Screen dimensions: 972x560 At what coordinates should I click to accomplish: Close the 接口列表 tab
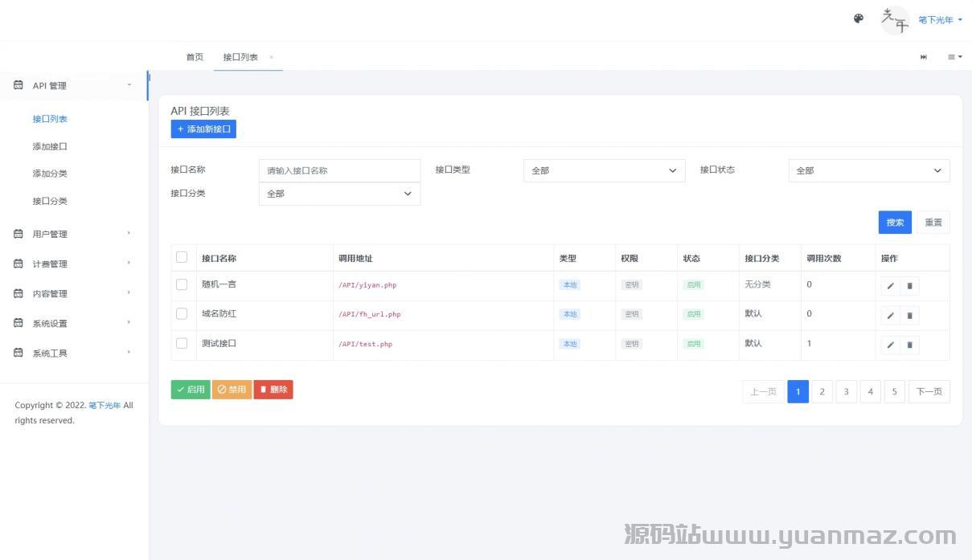click(272, 57)
